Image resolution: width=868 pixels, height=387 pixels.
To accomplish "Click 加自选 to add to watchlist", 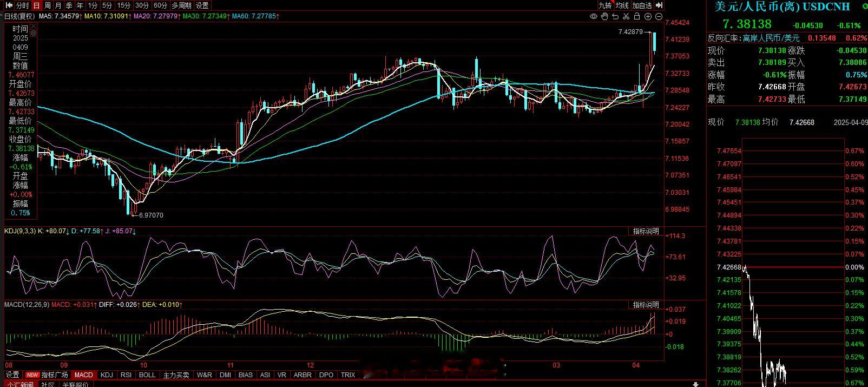I will coord(642,5).
